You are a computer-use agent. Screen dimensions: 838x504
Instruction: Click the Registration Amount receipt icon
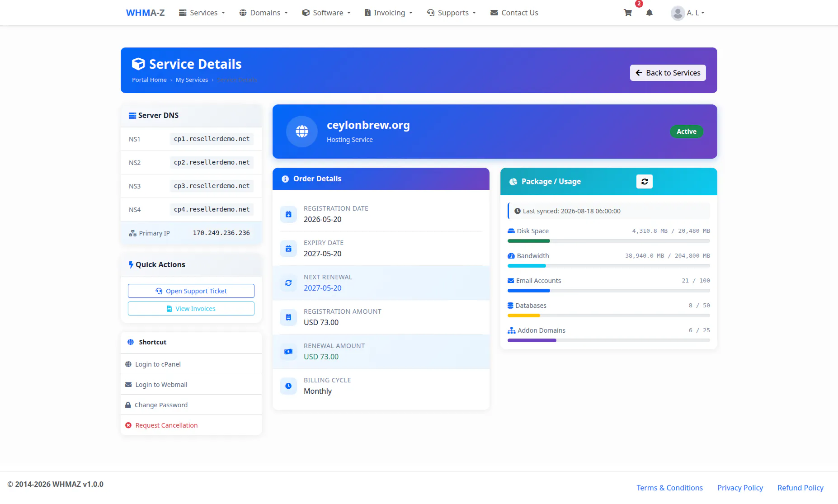[x=288, y=317]
